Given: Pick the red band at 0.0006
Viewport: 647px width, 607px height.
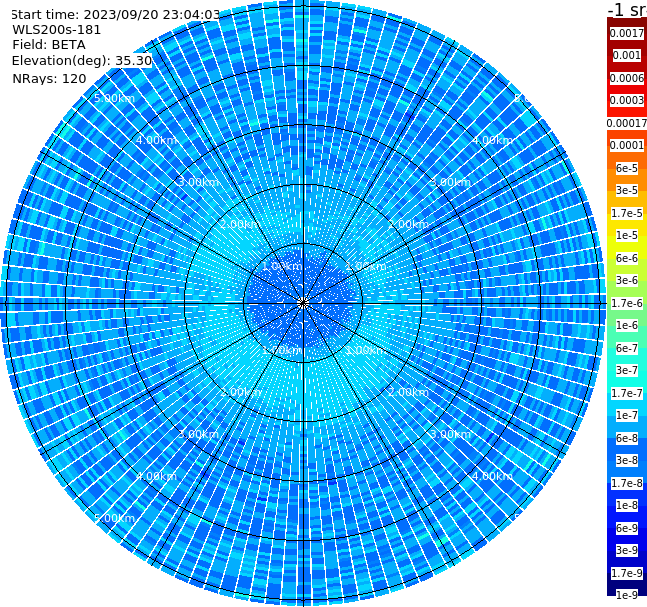Looking at the screenshot, I should coord(627,78).
